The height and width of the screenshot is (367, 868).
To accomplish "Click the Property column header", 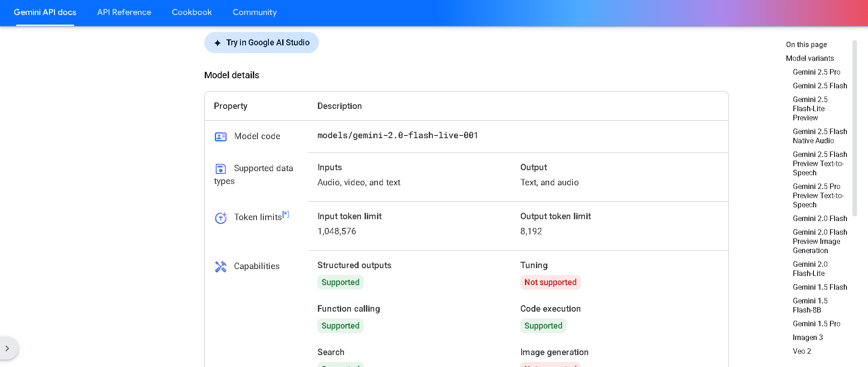I will click(230, 106).
